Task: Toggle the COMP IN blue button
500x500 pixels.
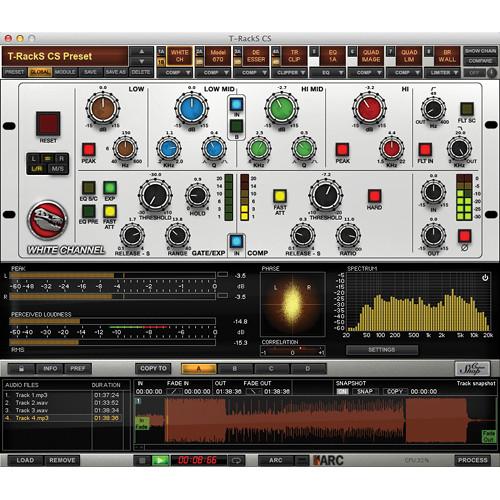Action: pyautogui.click(x=236, y=241)
